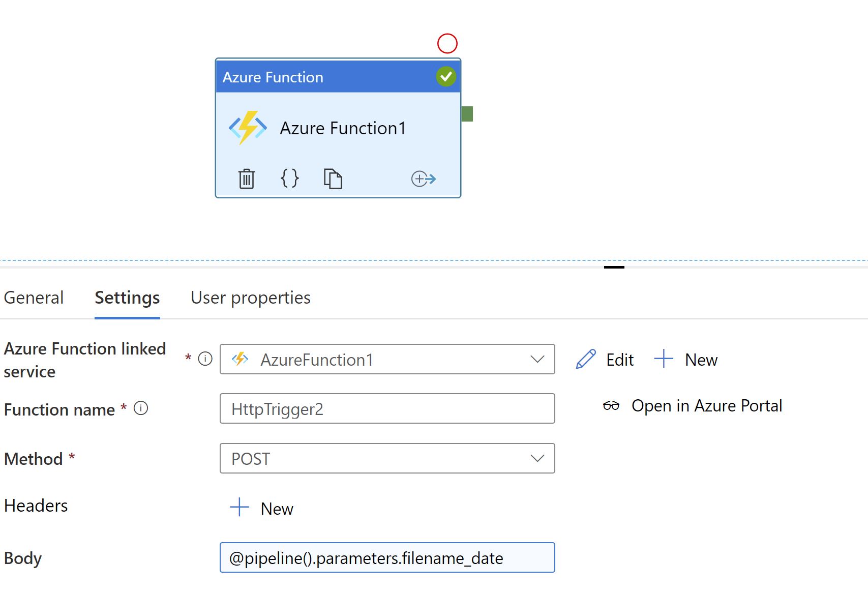Open the User properties tab
868x591 pixels.
click(x=250, y=298)
